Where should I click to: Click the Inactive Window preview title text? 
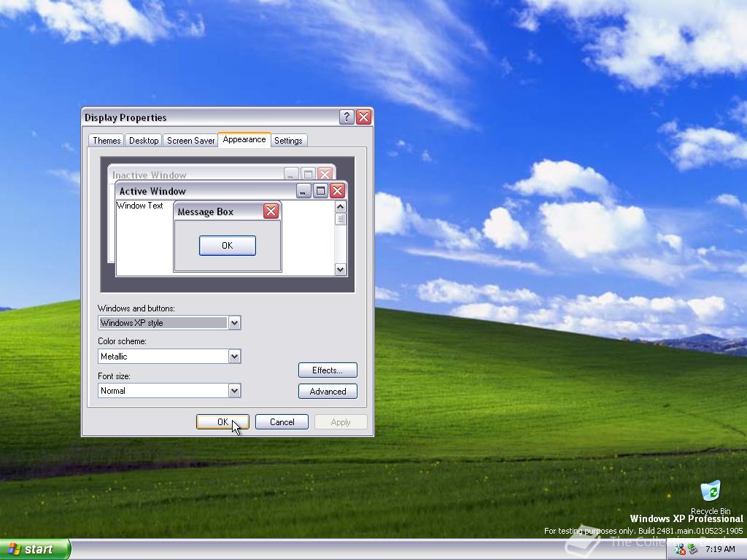(149, 175)
